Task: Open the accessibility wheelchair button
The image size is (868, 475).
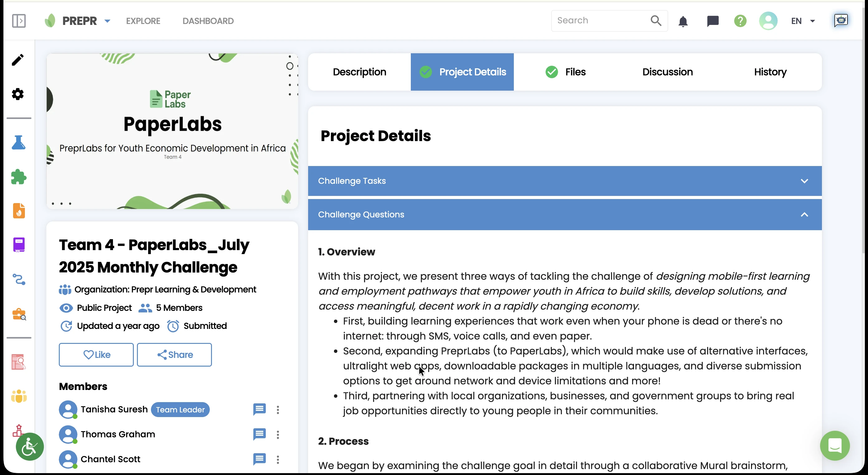Action: click(x=30, y=447)
